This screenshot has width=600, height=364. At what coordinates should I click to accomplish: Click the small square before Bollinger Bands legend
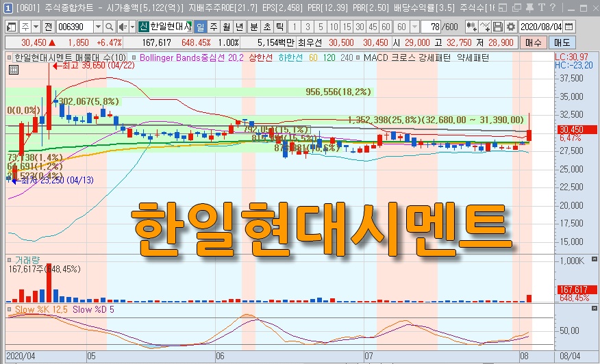point(134,57)
